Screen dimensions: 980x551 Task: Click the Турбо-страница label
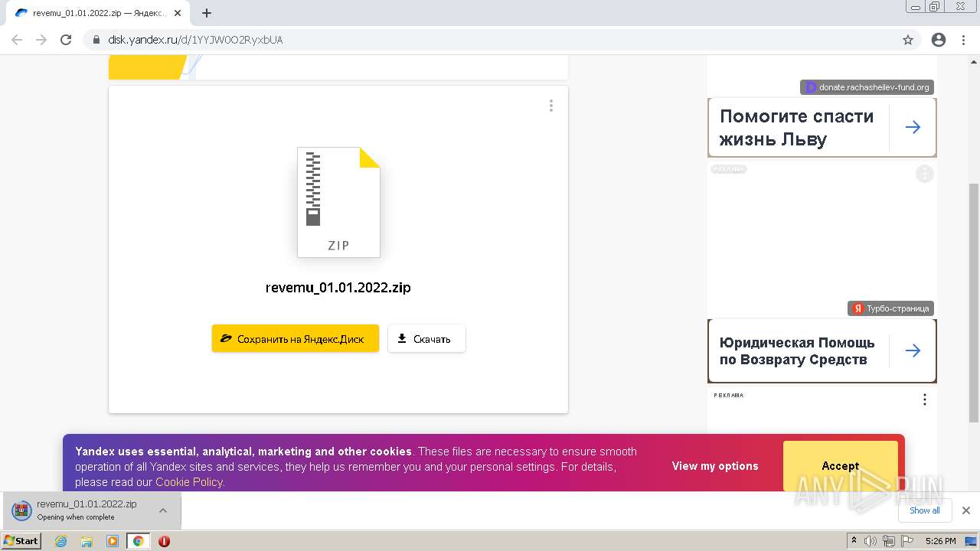tap(891, 308)
